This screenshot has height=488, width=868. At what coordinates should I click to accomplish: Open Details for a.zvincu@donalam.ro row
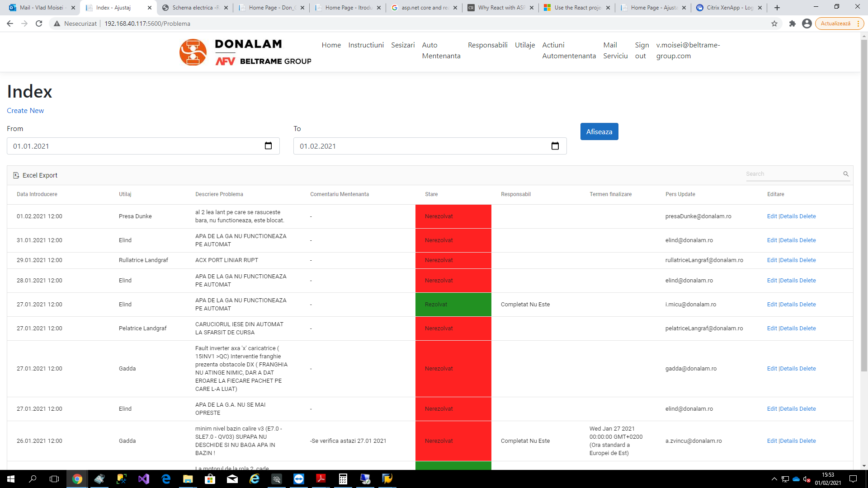click(788, 441)
